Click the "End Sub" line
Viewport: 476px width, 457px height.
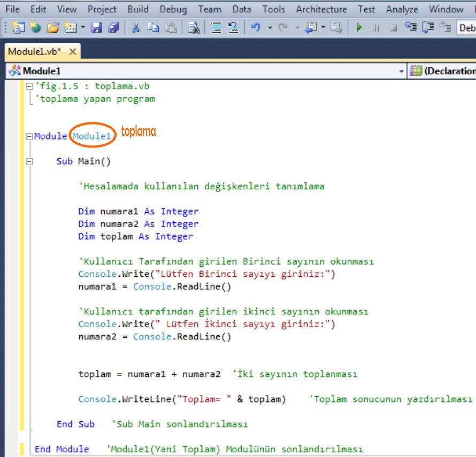point(75,424)
